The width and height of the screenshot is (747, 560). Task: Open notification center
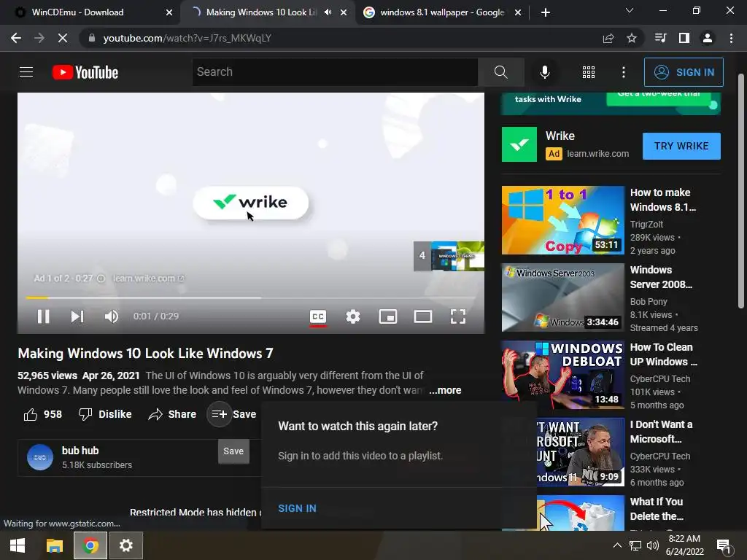point(723,545)
